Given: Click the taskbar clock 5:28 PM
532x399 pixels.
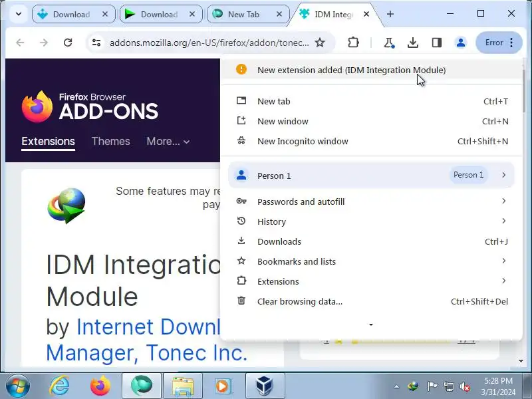Looking at the screenshot, I should tap(498, 380).
